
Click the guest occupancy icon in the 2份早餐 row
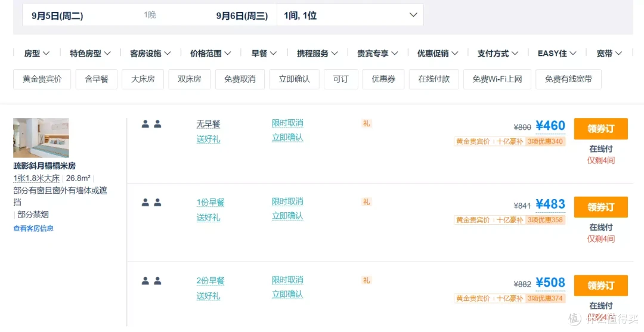click(151, 281)
